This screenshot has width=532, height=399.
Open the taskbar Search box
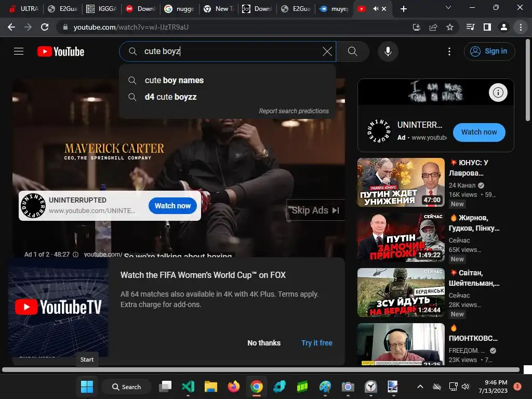pos(127,387)
